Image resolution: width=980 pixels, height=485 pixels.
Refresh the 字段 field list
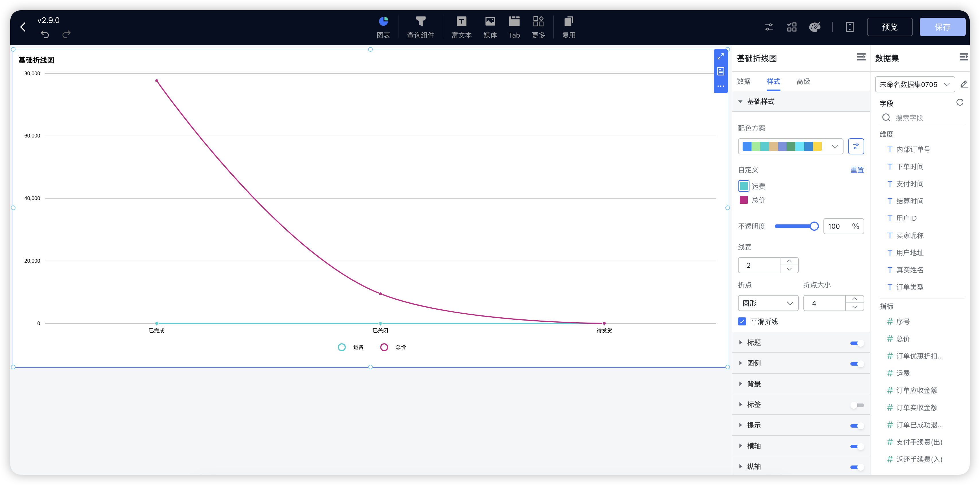(959, 102)
